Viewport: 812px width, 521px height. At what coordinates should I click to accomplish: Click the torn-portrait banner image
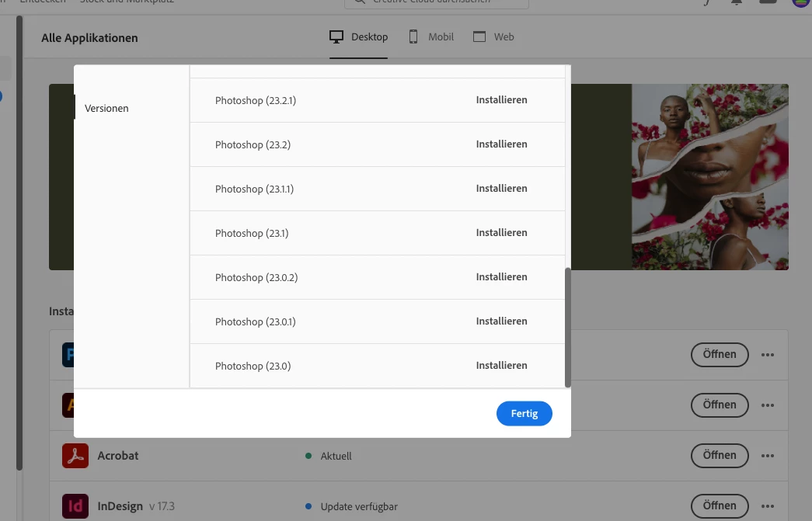pos(710,176)
